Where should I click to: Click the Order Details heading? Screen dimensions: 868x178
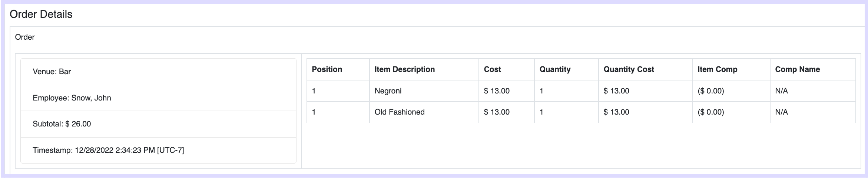41,14
